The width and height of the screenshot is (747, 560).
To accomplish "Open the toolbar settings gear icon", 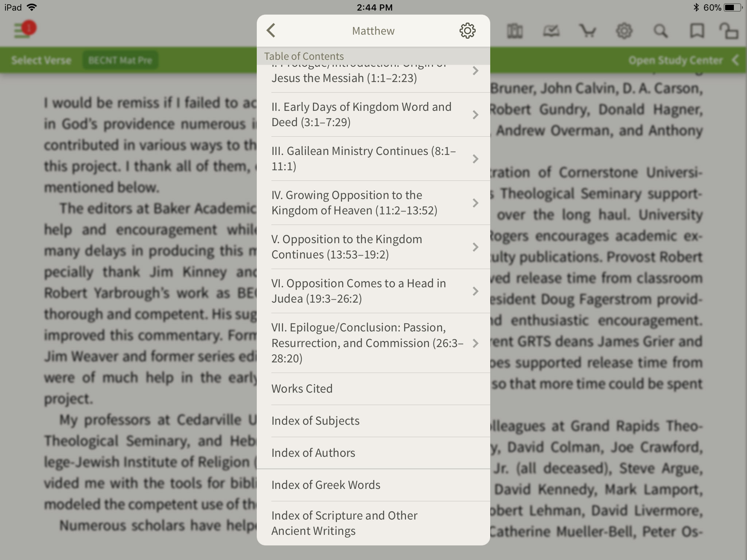I will tap(624, 31).
